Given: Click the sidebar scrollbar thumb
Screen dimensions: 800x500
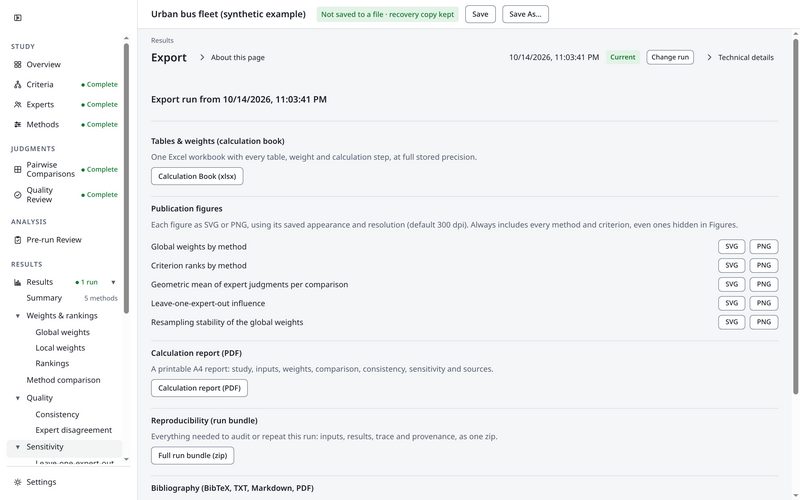Looking at the screenshot, I should coord(126,179).
